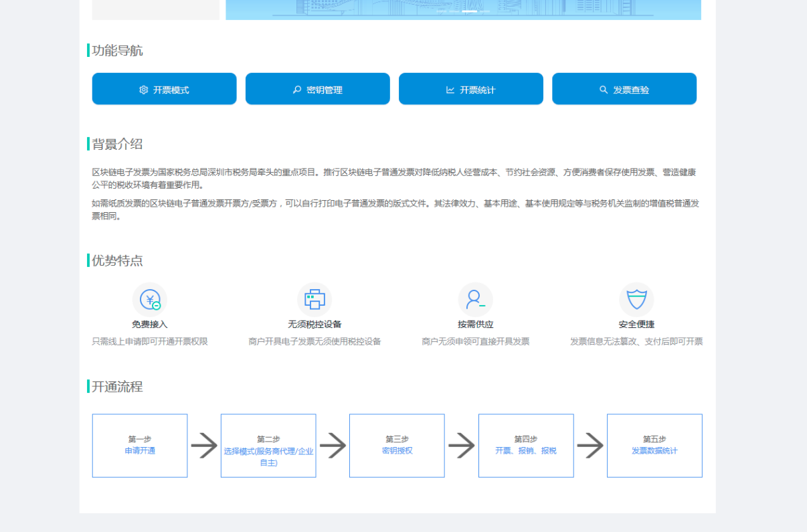
Task: Select the 第三步 密钥授权 step box
Action: pyautogui.click(x=397, y=446)
